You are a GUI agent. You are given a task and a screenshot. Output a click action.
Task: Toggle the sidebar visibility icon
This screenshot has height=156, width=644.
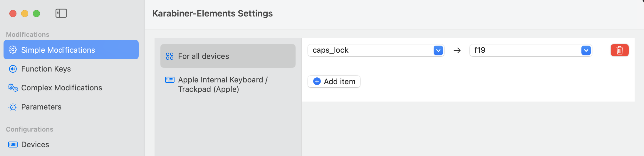tap(61, 13)
